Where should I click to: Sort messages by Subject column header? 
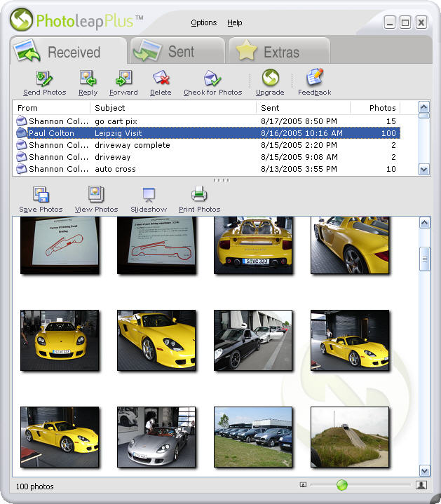173,108
